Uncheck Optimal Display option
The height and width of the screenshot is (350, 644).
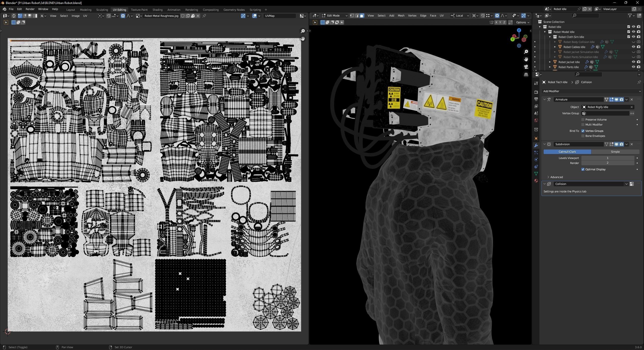pos(583,169)
